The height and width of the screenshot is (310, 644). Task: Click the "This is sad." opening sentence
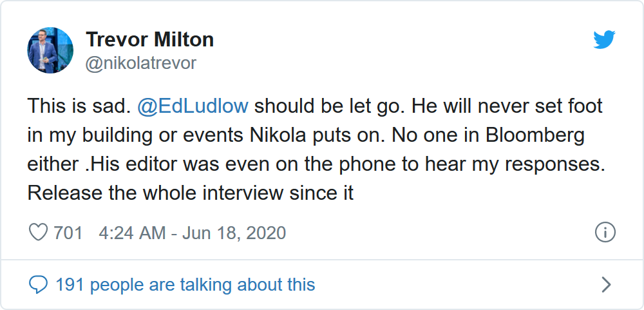tap(78, 106)
